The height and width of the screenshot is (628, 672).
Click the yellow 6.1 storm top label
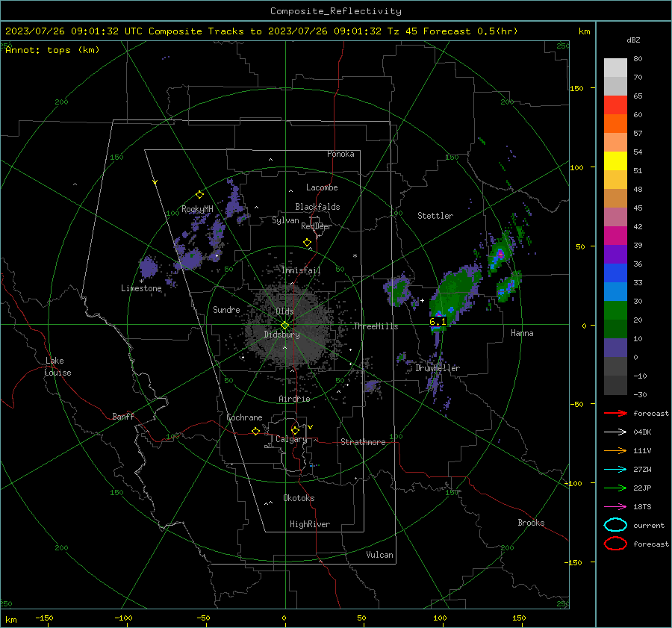coord(438,322)
